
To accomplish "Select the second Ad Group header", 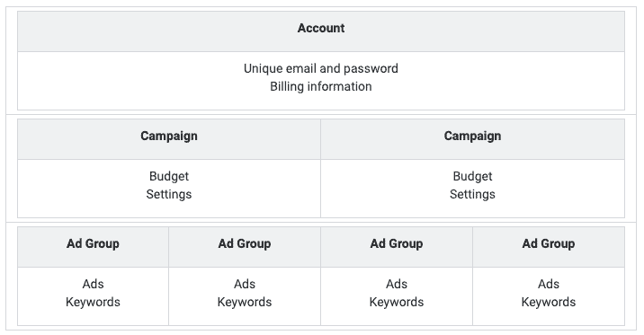I will [245, 247].
